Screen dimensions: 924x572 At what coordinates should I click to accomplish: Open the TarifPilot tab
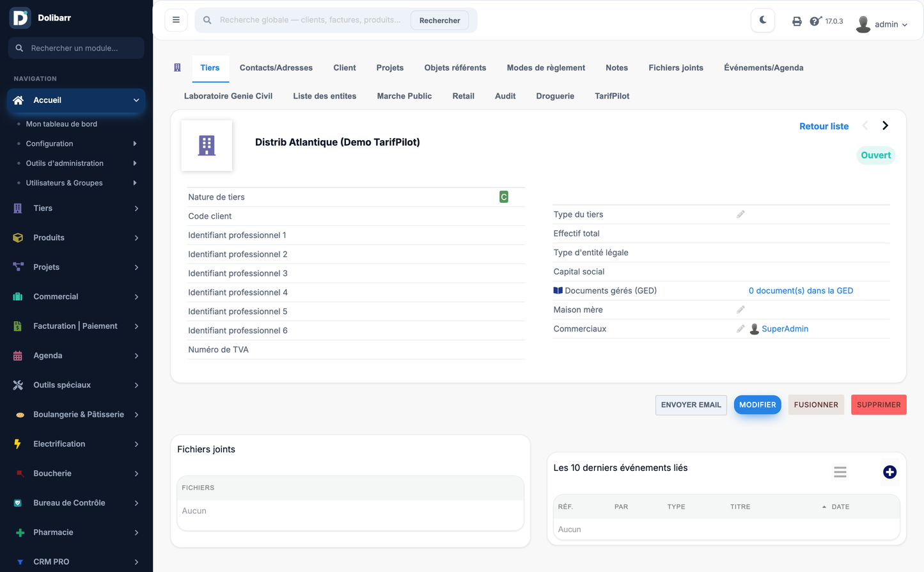coord(612,96)
